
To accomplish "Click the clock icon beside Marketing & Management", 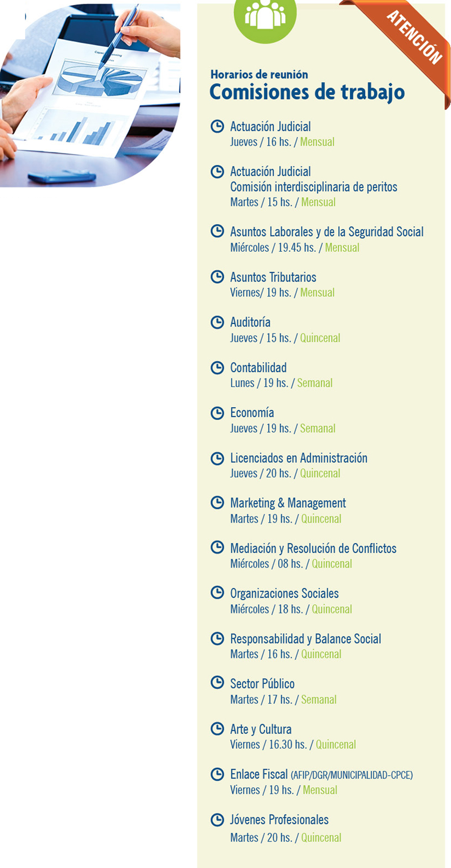I will coord(217,502).
